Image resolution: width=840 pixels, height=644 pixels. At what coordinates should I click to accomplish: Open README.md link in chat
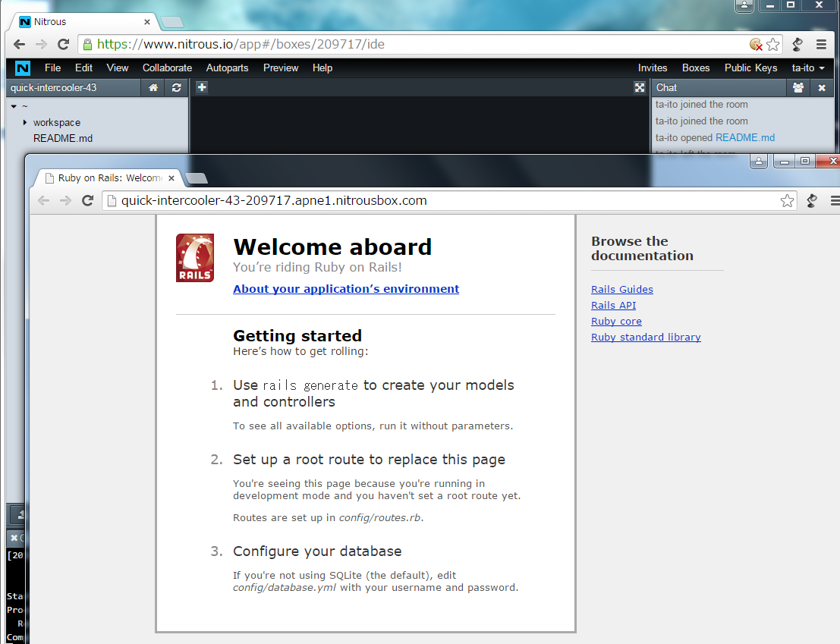(x=744, y=137)
